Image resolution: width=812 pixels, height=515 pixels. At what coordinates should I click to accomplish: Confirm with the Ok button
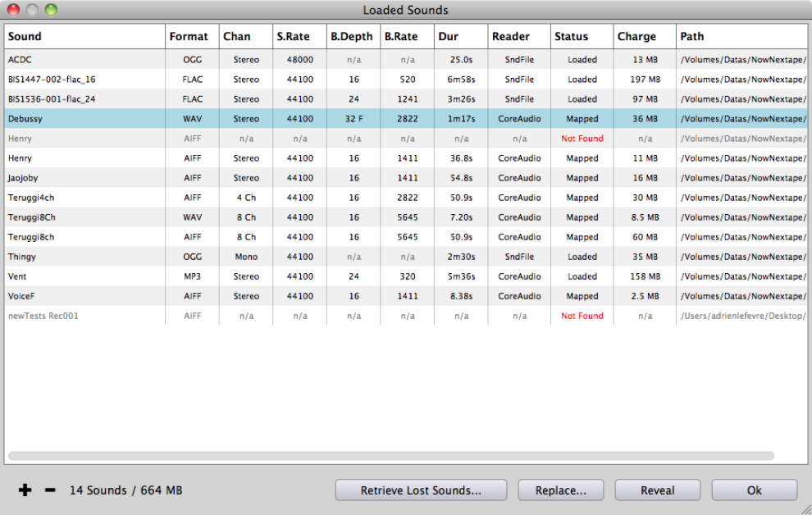pyautogui.click(x=754, y=490)
